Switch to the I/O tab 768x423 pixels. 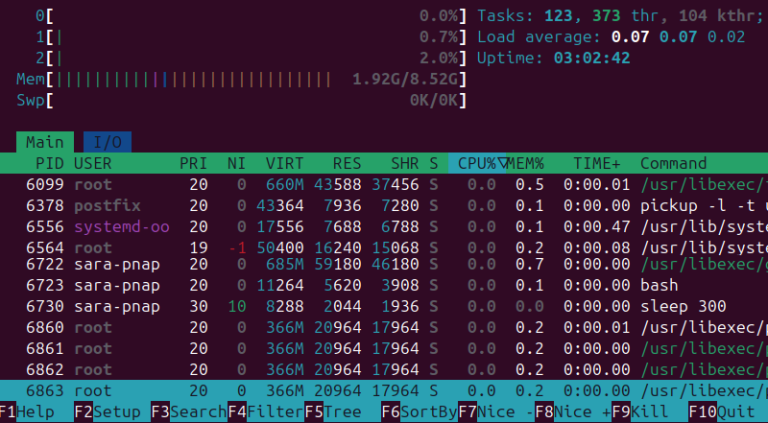pyautogui.click(x=108, y=142)
